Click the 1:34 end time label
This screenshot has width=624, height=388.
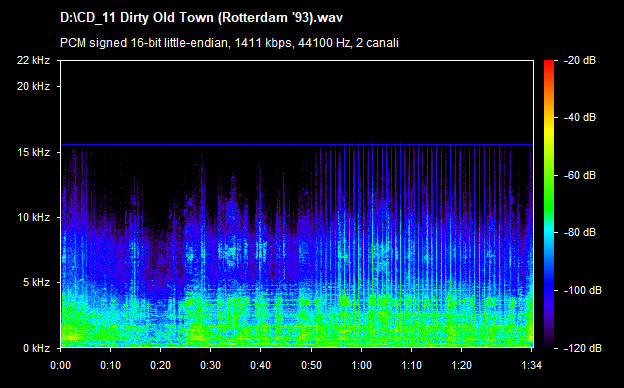(532, 365)
